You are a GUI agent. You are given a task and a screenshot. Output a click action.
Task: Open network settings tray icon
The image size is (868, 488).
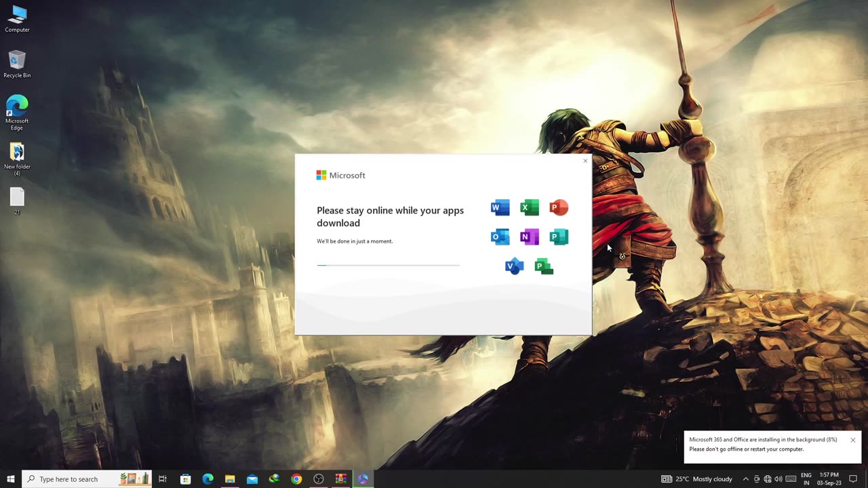(x=768, y=479)
